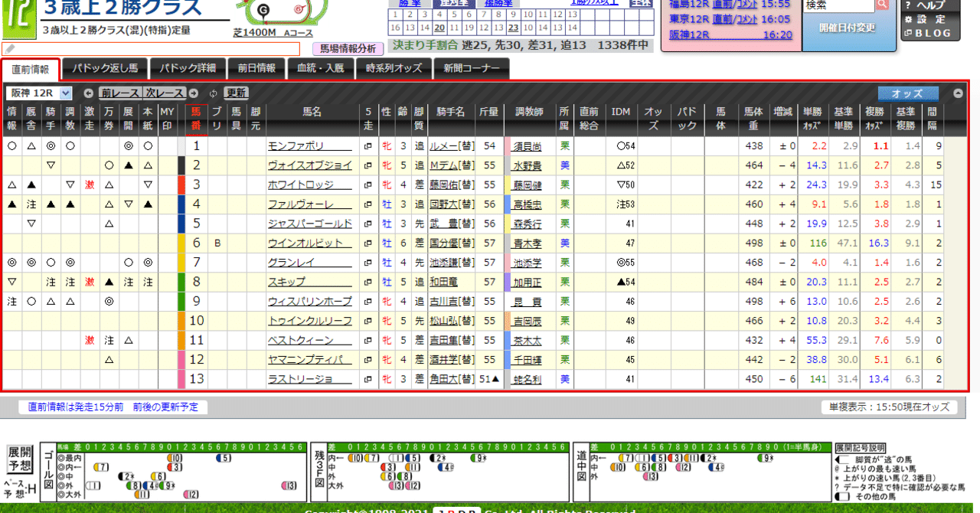
Task: Open ラストリージョ past 5 races icon
Action: [368, 379]
